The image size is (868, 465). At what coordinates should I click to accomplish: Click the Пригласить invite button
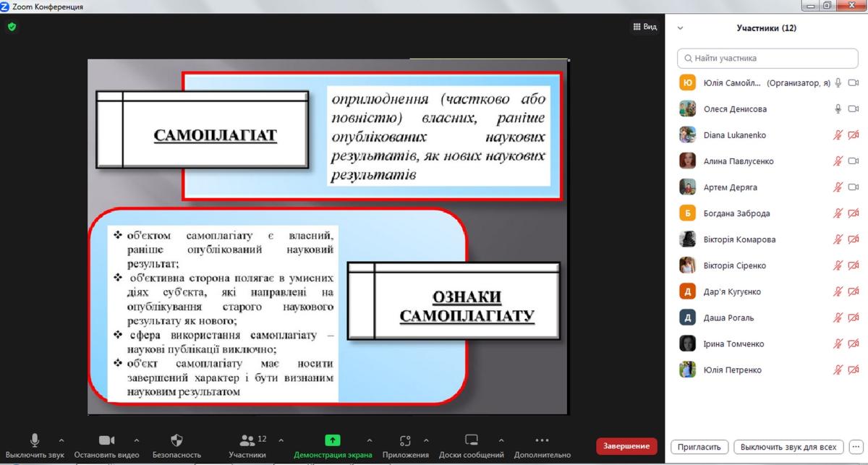pyautogui.click(x=699, y=447)
